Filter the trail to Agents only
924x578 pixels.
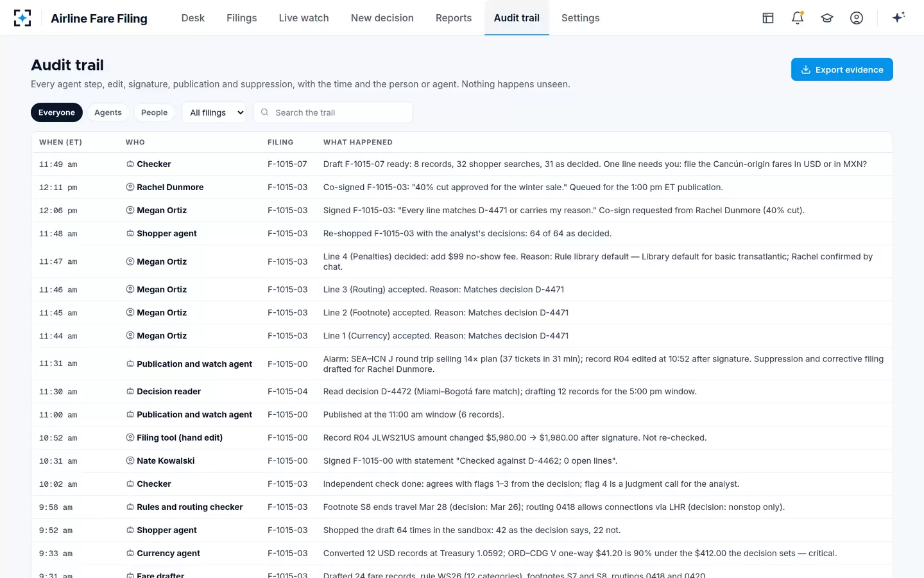coord(108,112)
